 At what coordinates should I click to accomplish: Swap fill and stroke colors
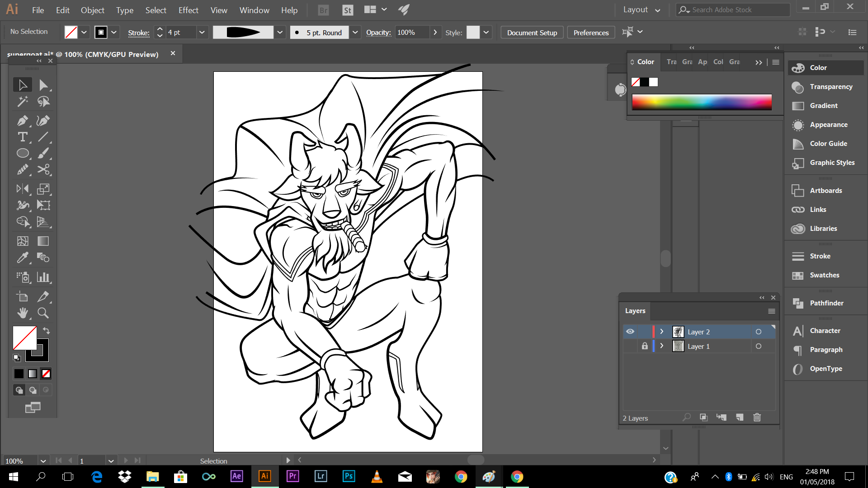pos(46,330)
